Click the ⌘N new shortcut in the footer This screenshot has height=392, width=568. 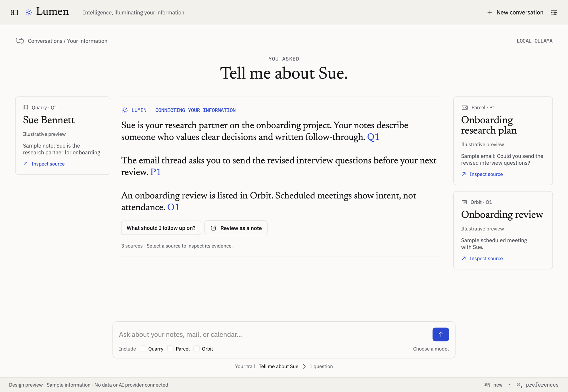coord(493,385)
